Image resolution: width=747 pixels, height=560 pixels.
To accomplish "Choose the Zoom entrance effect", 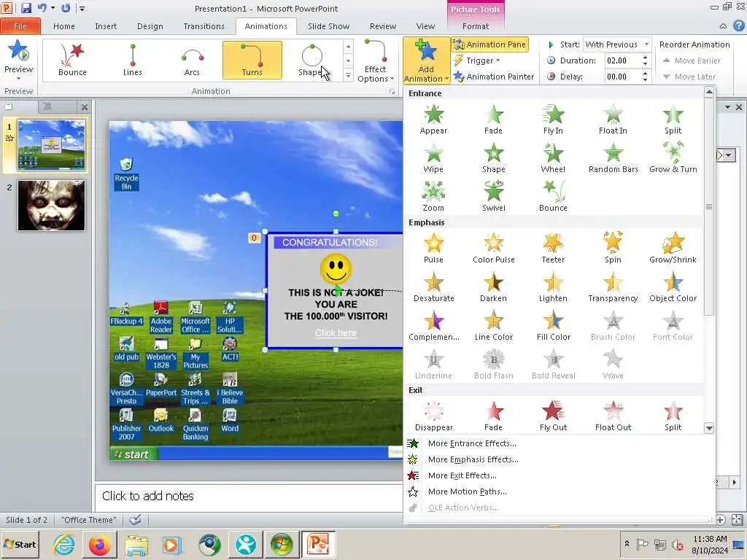I will coord(433,197).
